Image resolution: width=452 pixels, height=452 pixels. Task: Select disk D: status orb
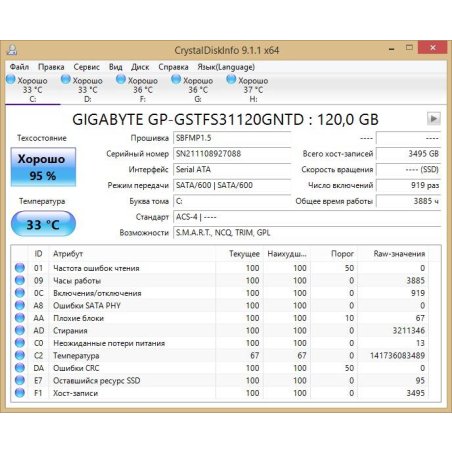[66, 80]
